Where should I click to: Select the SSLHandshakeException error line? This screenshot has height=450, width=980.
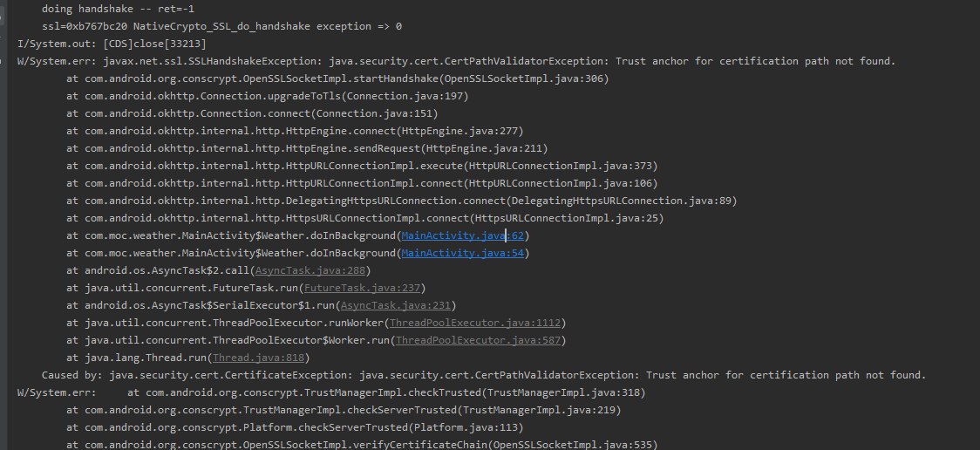tap(456, 61)
